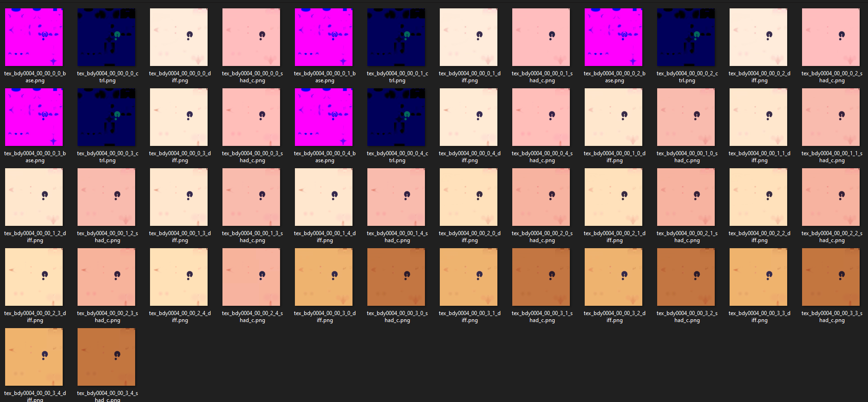Select the tex_bdy0004_00_00_0_0_base.png thumbnail
Image resolution: width=868 pixels, height=402 pixels.
[34, 37]
